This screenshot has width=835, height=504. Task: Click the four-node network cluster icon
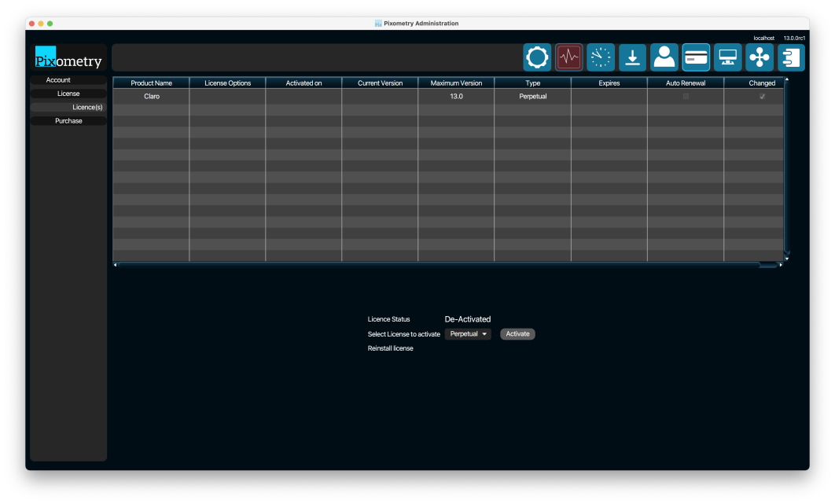pyautogui.click(x=760, y=57)
